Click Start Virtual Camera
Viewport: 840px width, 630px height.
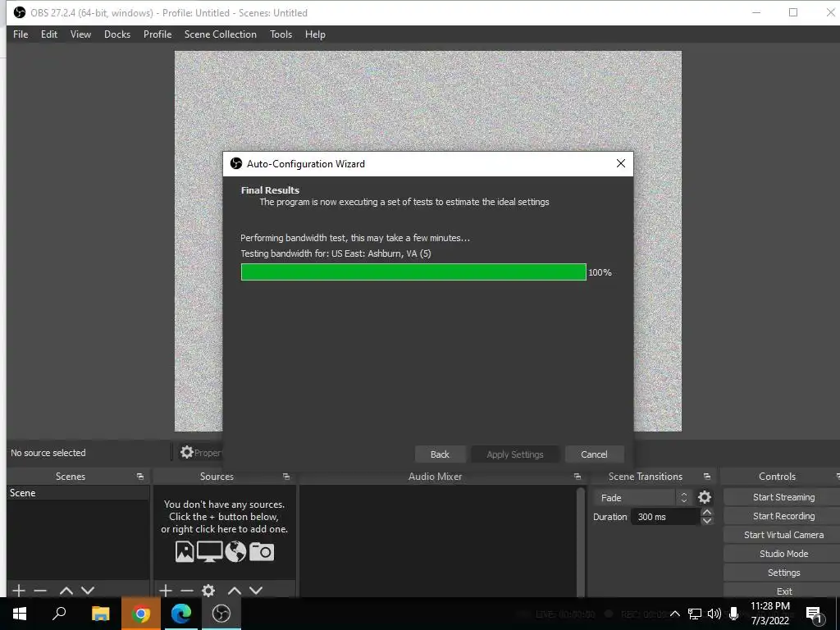point(783,535)
